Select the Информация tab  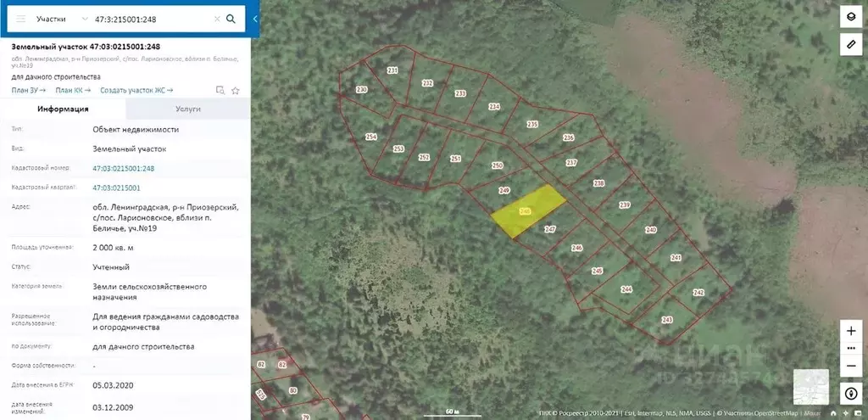pos(63,109)
